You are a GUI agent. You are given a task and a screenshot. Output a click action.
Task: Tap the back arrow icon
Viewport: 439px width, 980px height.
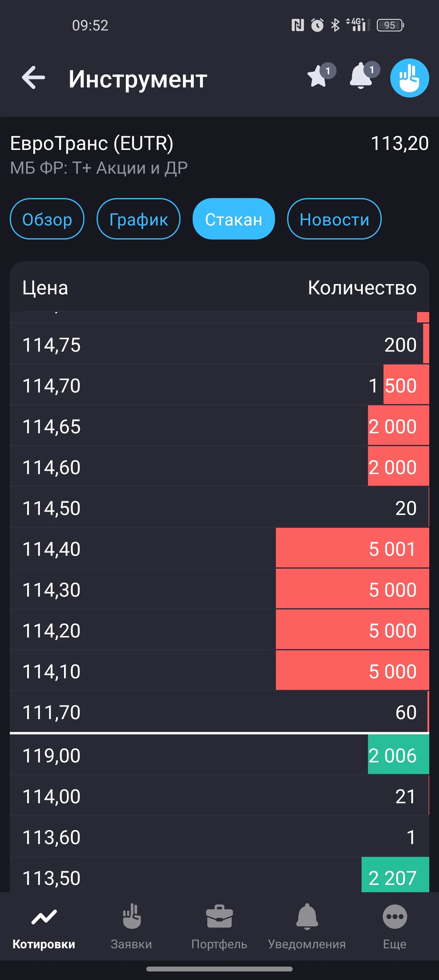click(x=34, y=78)
